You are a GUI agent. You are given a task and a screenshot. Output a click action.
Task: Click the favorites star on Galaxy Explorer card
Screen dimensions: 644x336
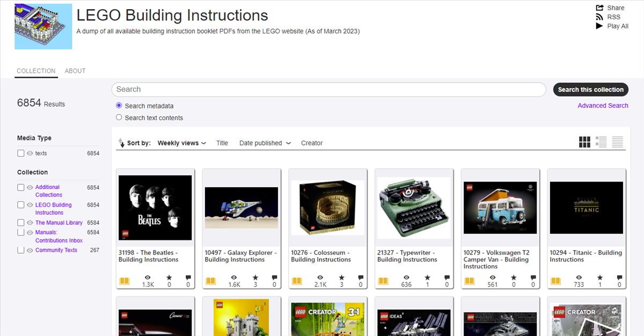pos(255,278)
